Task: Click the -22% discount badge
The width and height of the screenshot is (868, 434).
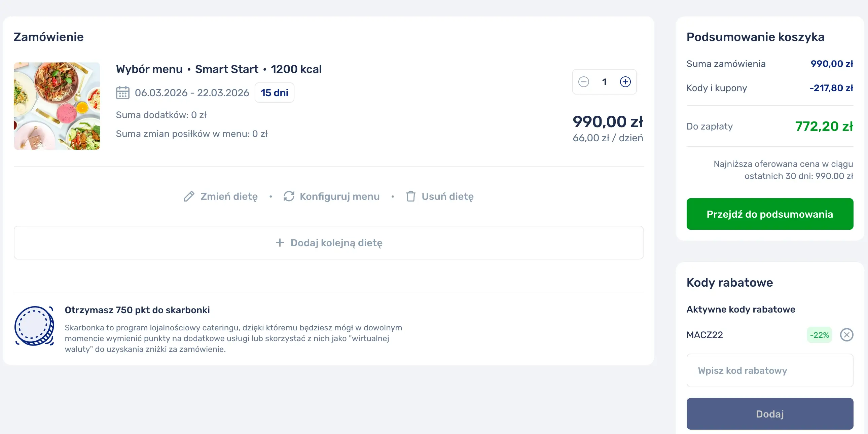Action: (x=819, y=335)
